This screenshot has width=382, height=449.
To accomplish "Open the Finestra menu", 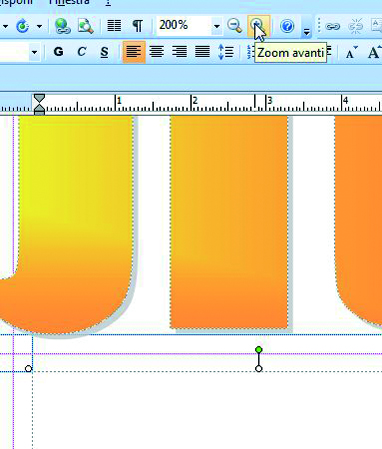I will [69, 2].
